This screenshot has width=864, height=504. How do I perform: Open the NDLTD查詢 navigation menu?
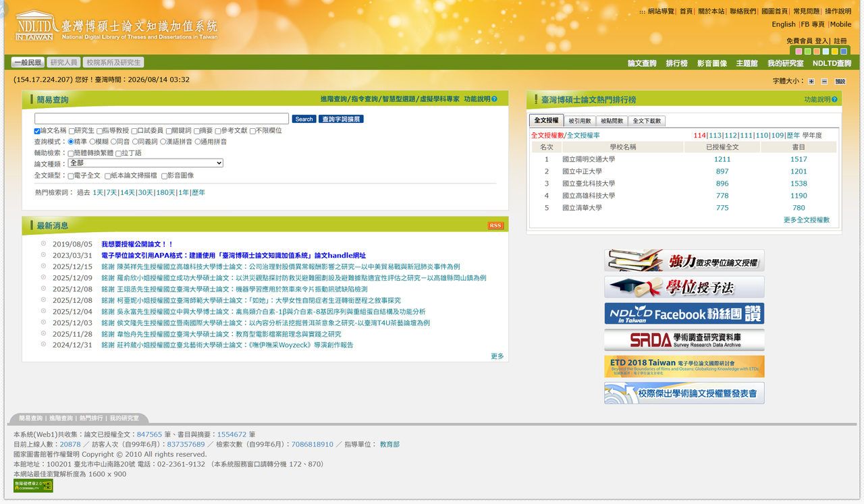pos(832,63)
